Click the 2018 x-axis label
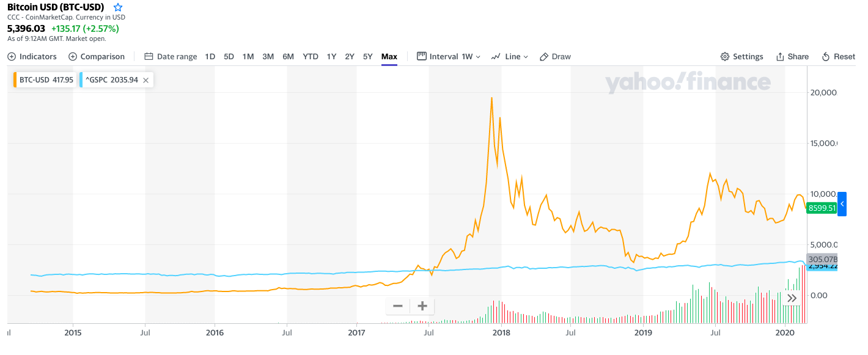This screenshot has height=355, width=868. click(x=501, y=332)
